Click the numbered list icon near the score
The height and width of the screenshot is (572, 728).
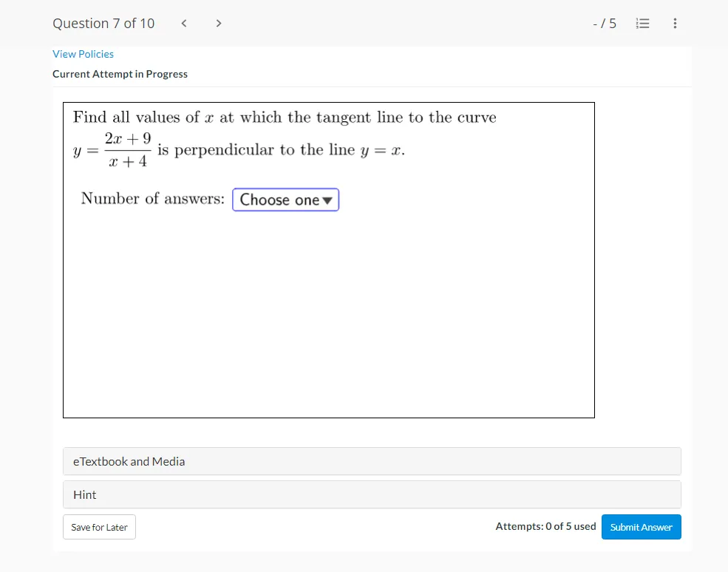point(642,23)
